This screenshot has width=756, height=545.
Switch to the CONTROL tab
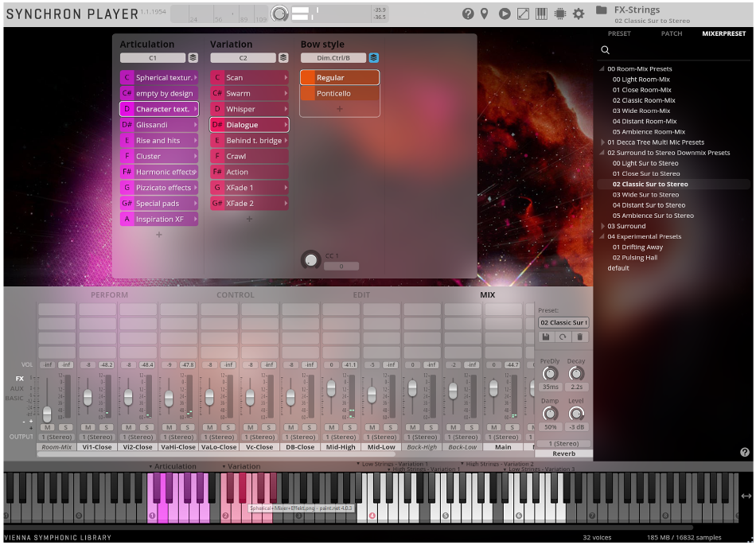236,295
